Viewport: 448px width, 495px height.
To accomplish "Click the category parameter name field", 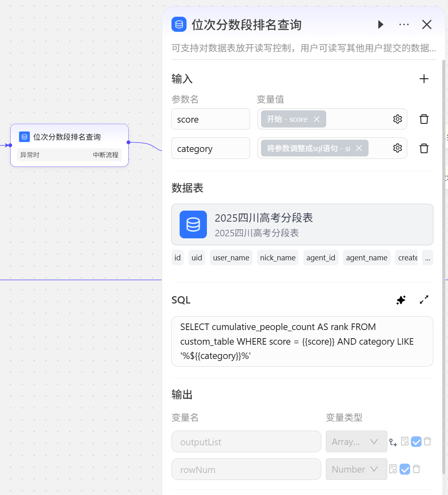I will 210,148.
